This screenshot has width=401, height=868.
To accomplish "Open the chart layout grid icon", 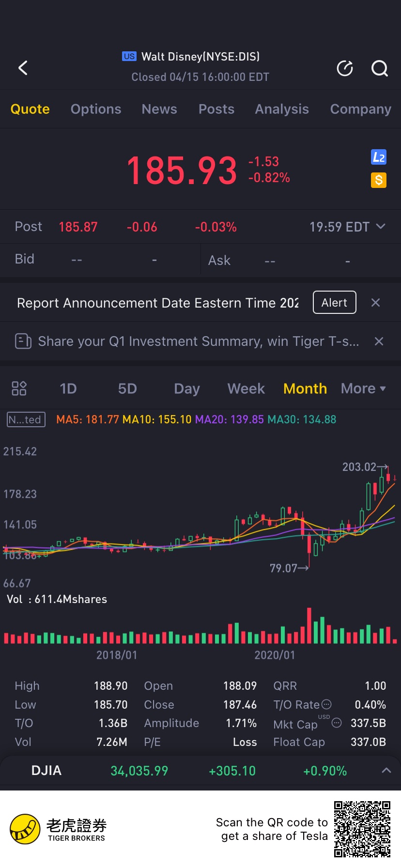I will coord(19,388).
